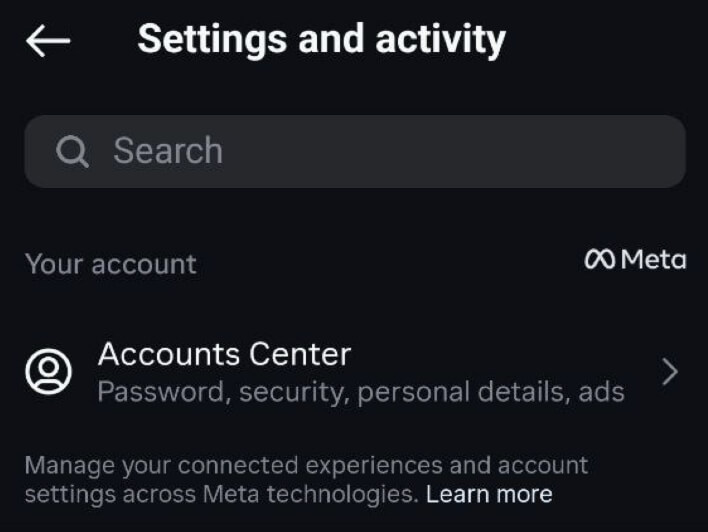
Task: Click into the Search input field
Action: click(x=400, y=152)
